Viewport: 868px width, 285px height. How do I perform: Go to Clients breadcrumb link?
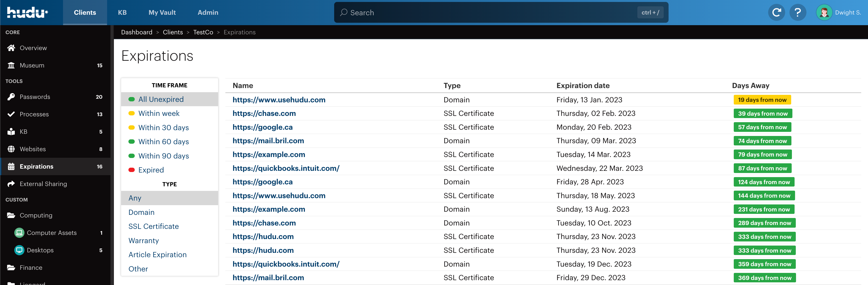pos(173,32)
